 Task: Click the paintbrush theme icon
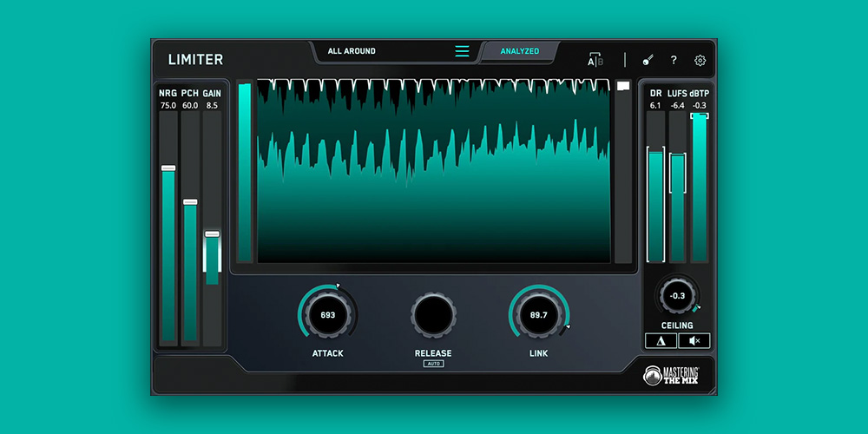tap(648, 60)
